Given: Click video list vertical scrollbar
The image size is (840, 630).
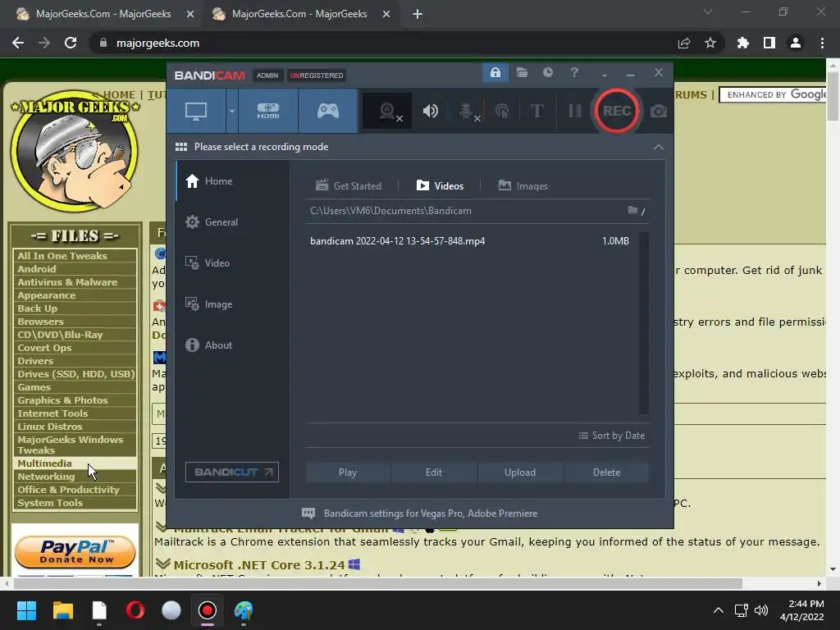Looking at the screenshot, I should point(643,323).
